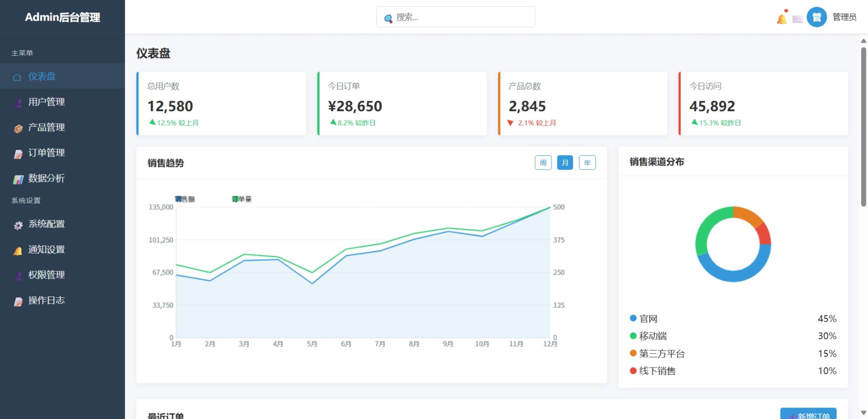The width and height of the screenshot is (868, 419).
Task: Select the 月 period button
Action: tap(565, 163)
